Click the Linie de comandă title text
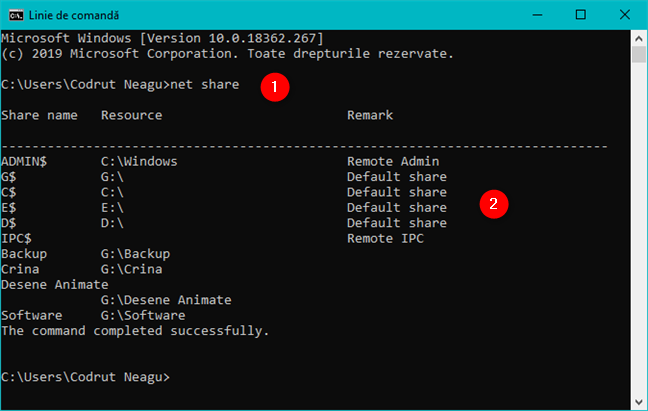The image size is (648, 411). click(72, 15)
